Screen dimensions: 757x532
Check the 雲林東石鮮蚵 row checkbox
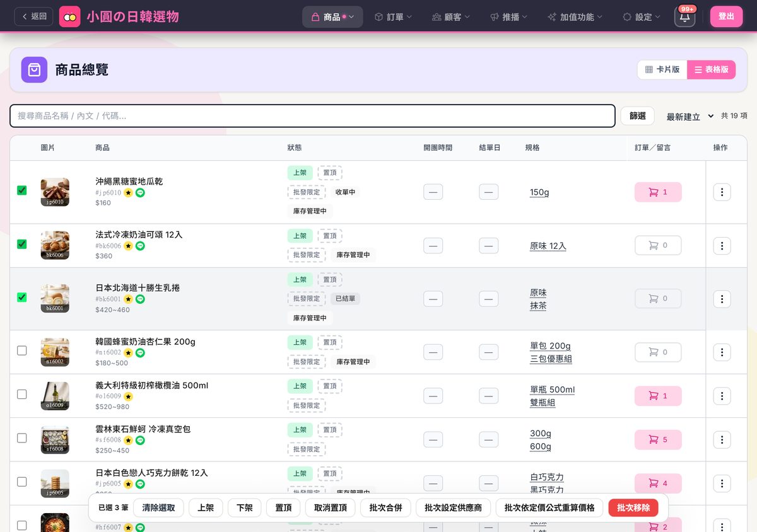click(22, 438)
